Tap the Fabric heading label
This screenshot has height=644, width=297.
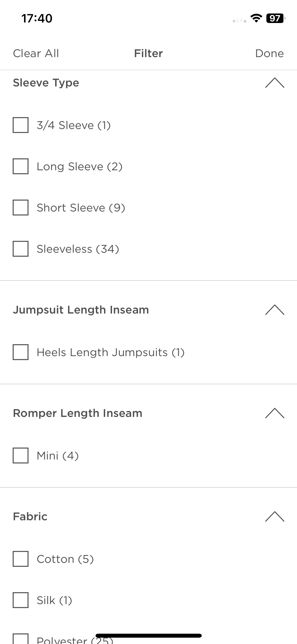30,517
